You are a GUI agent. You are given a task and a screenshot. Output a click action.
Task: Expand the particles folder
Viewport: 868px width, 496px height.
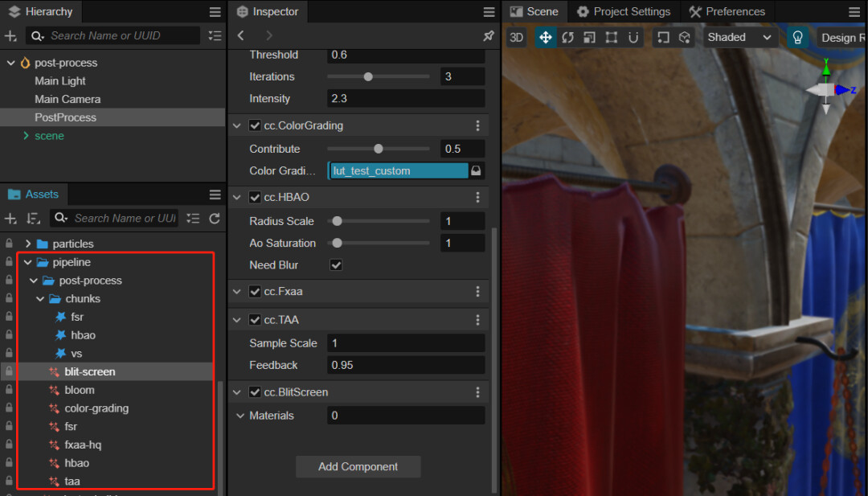click(28, 244)
